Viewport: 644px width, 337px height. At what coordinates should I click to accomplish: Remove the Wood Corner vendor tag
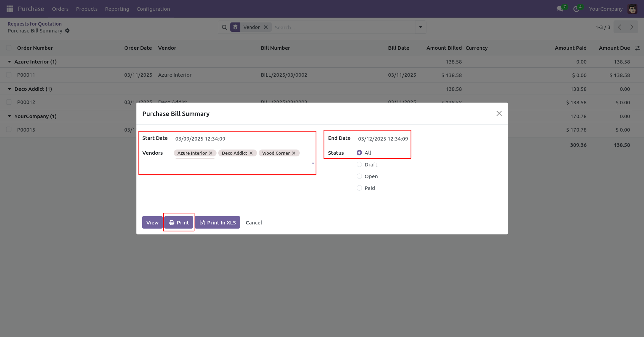(294, 153)
